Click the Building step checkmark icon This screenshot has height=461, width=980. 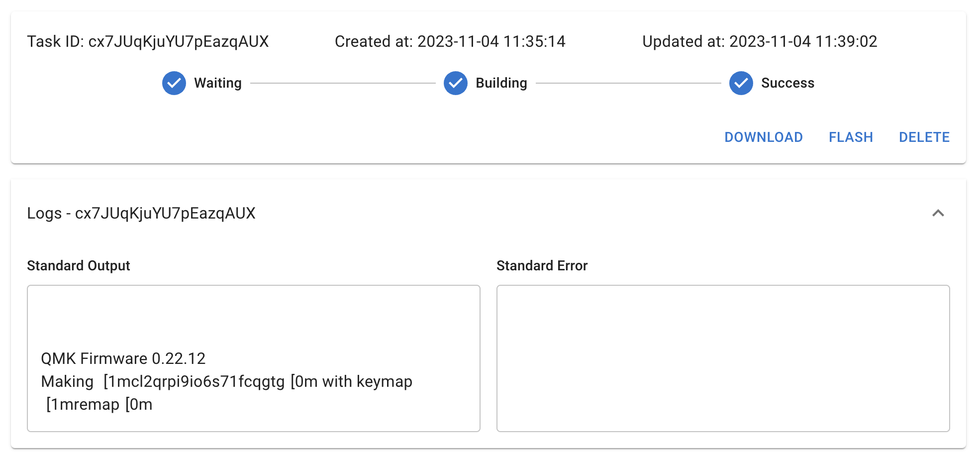click(456, 83)
